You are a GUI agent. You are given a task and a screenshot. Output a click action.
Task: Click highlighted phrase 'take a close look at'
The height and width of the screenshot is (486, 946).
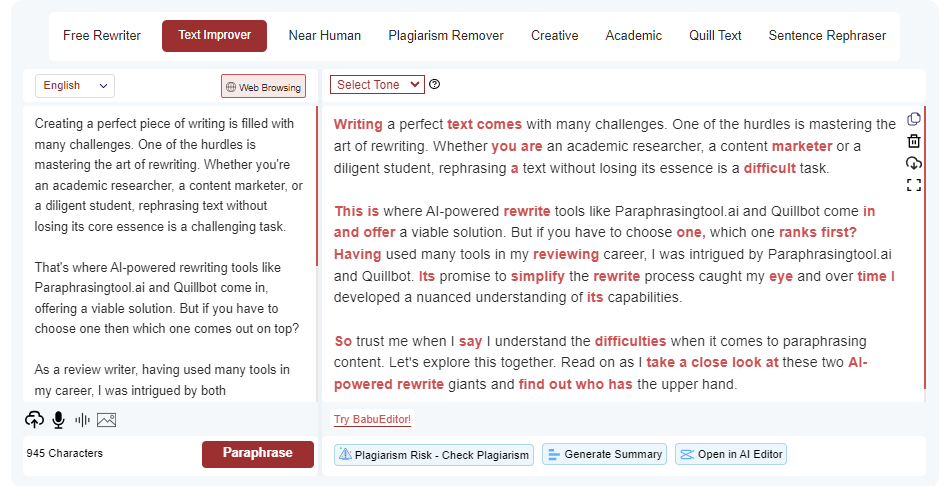[x=712, y=362]
